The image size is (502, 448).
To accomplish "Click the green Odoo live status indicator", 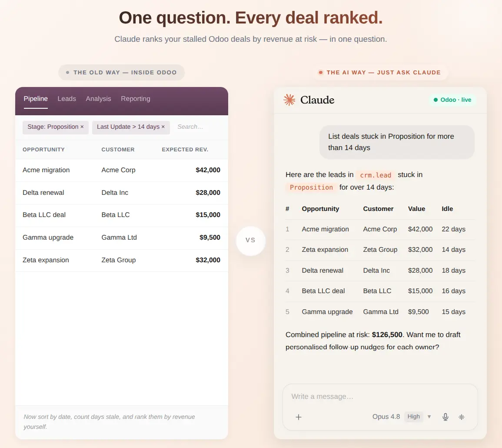I will coord(452,100).
